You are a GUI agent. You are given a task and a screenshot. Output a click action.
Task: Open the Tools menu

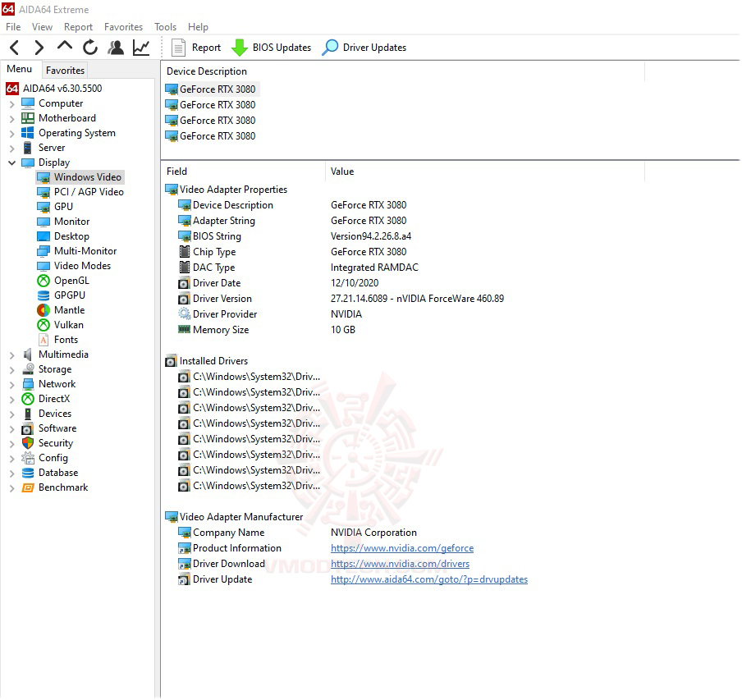point(165,27)
